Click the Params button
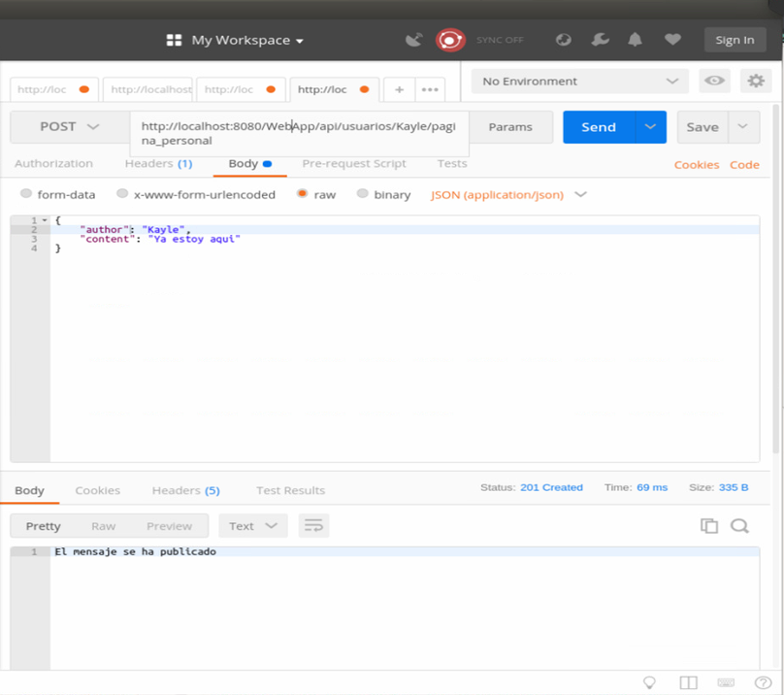Viewport: 784px width, 695px height. pyautogui.click(x=510, y=127)
